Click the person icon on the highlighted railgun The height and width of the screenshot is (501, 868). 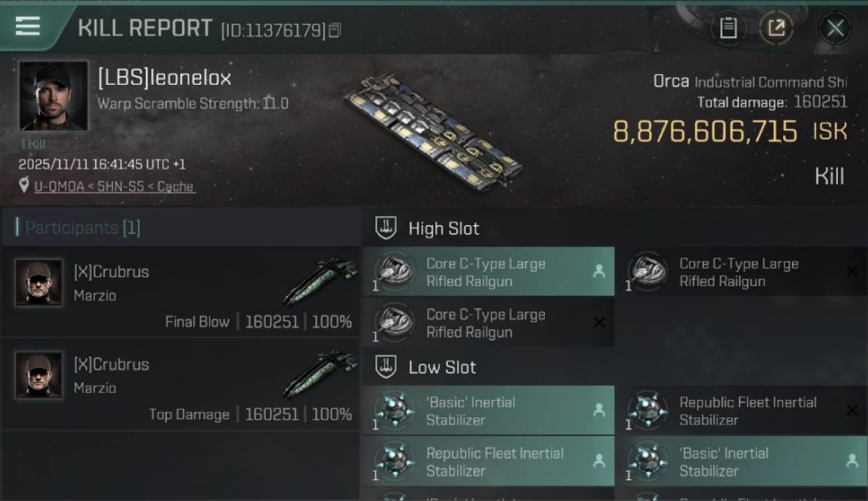click(x=599, y=271)
